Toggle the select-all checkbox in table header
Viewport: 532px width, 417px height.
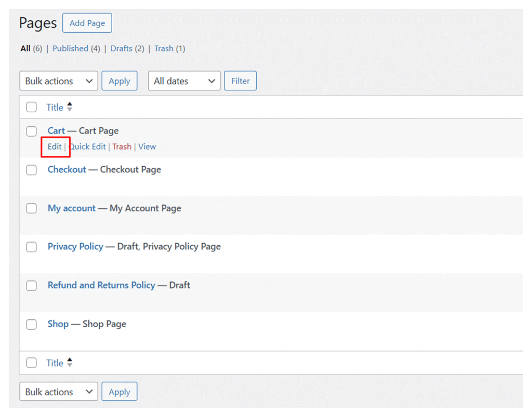coord(32,107)
